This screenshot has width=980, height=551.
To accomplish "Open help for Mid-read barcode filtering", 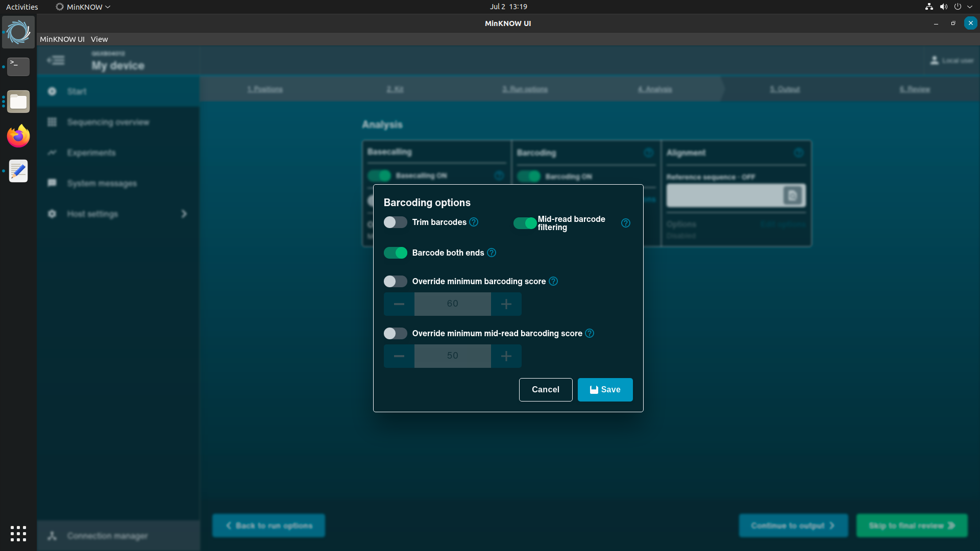I will coord(626,223).
